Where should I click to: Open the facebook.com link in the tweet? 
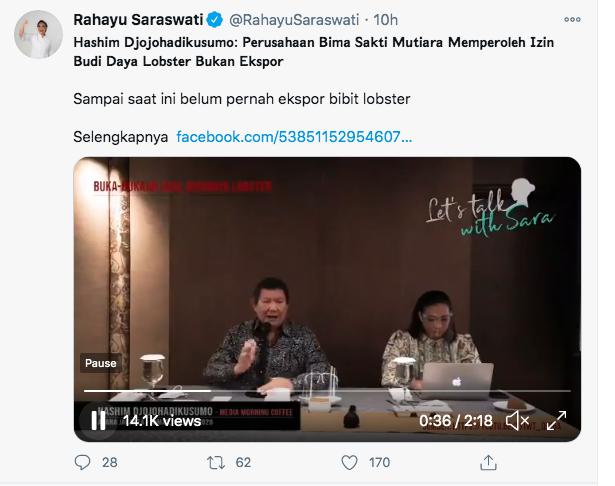click(294, 137)
